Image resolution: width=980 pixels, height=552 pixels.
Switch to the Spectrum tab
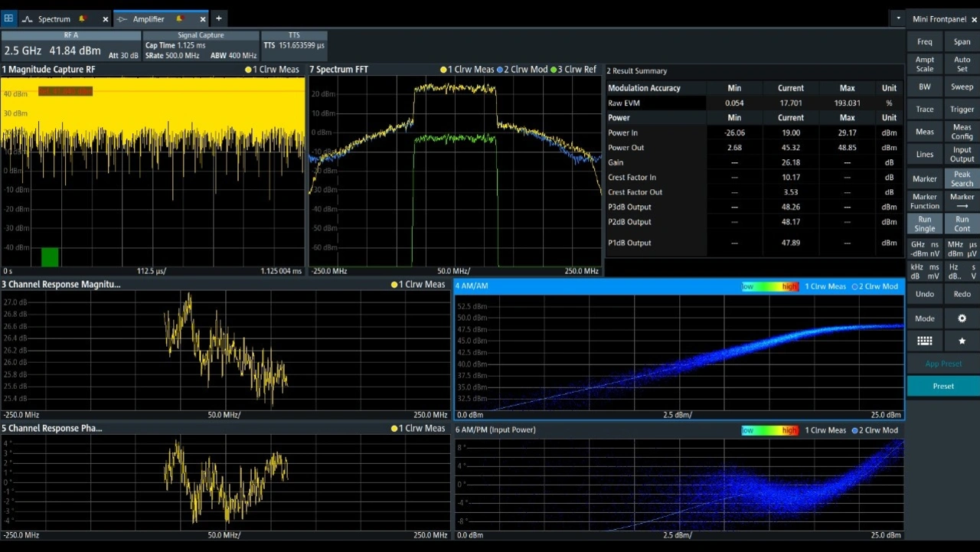[x=54, y=19]
